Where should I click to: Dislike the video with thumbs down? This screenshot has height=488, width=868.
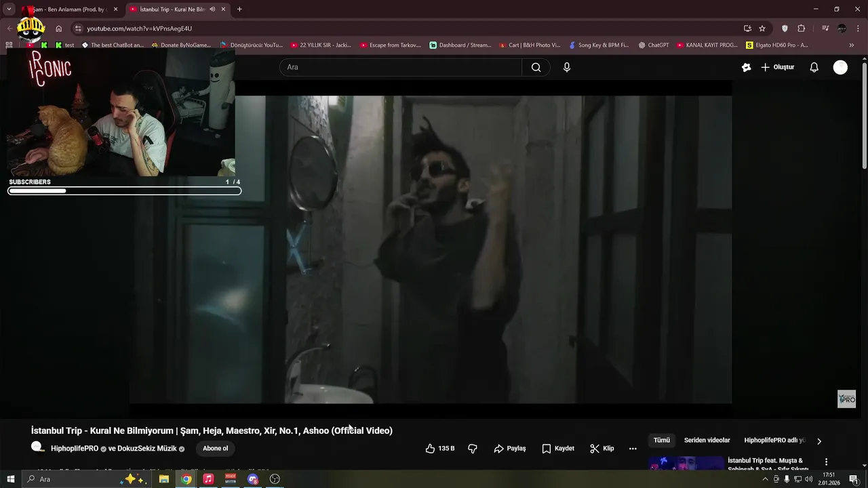473,448
